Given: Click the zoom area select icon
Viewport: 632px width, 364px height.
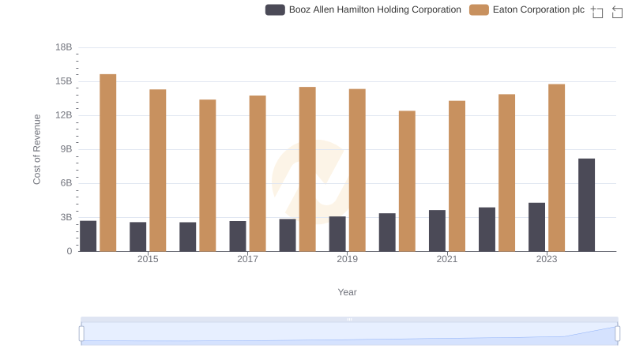Looking at the screenshot, I should [597, 12].
